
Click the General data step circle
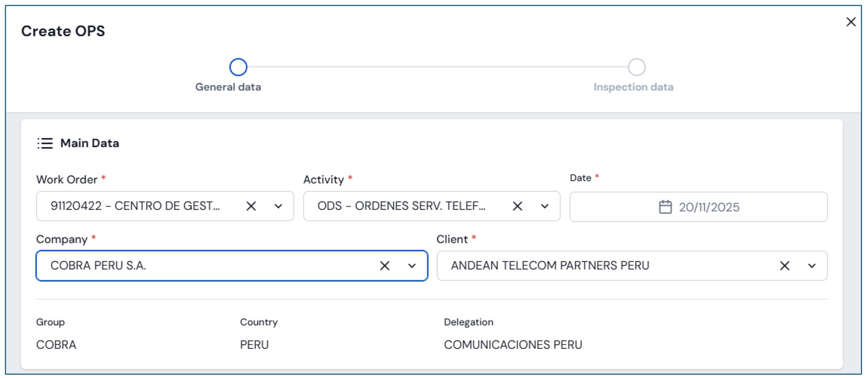(x=238, y=67)
